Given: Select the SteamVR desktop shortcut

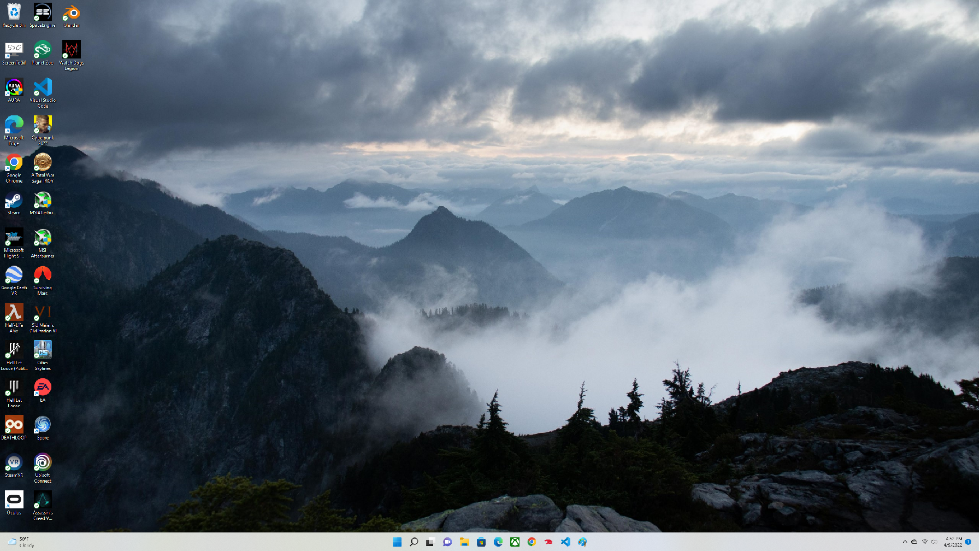Looking at the screenshot, I should (x=14, y=465).
